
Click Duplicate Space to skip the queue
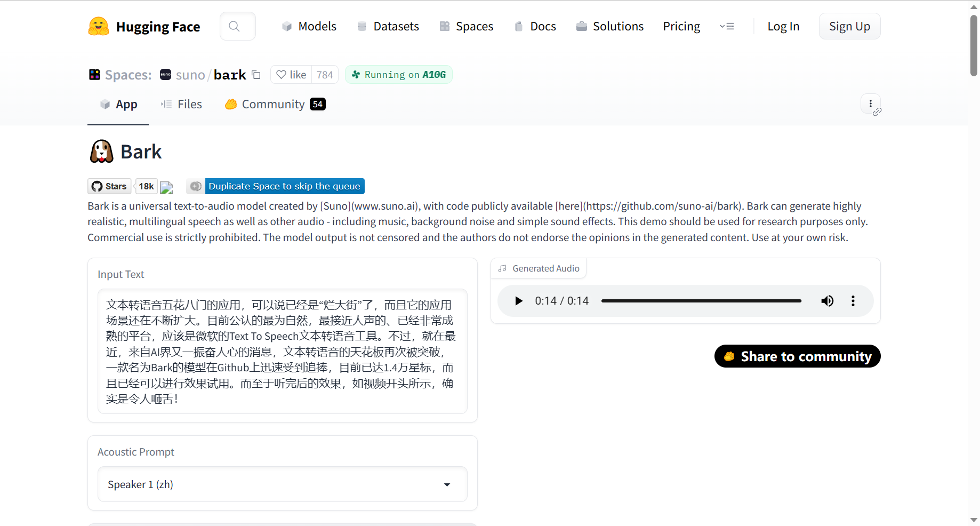tap(285, 186)
